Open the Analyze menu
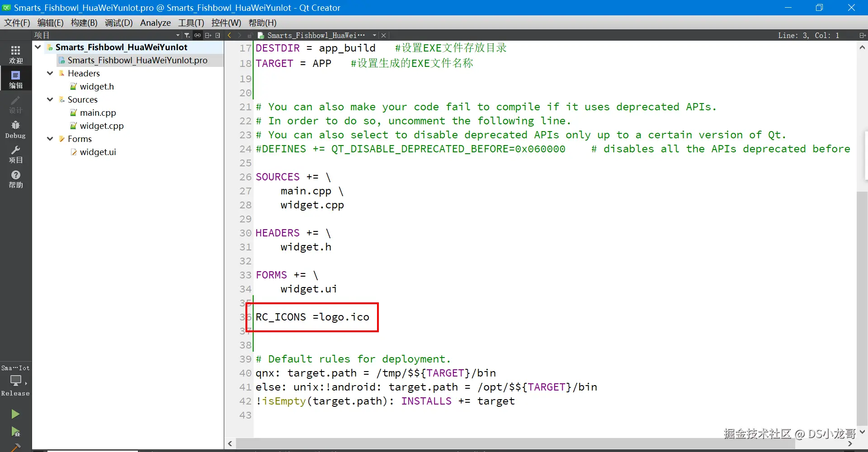 156,23
